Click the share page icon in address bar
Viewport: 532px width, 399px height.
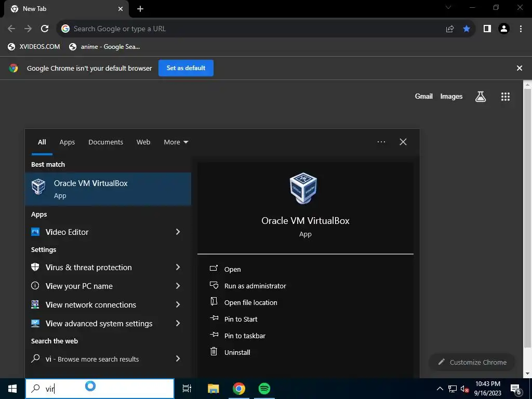[x=450, y=29]
